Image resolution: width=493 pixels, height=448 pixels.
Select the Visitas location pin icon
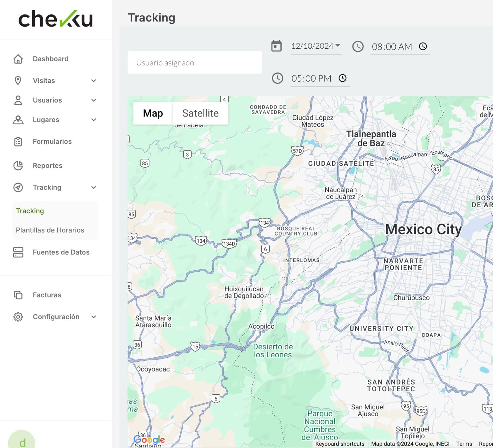pos(18,80)
